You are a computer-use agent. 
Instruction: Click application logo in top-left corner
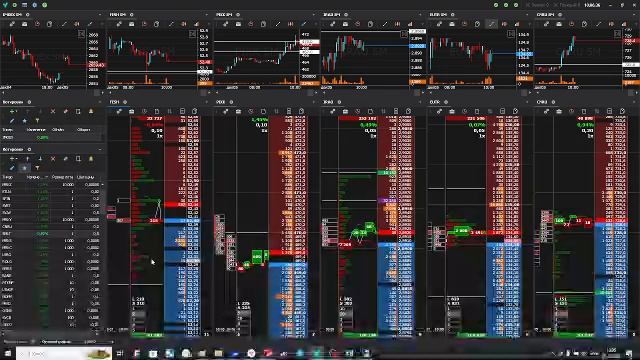click(4, 5)
